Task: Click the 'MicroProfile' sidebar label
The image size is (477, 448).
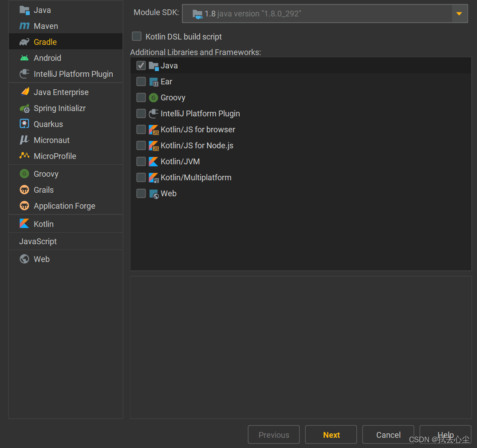Action: (x=55, y=156)
